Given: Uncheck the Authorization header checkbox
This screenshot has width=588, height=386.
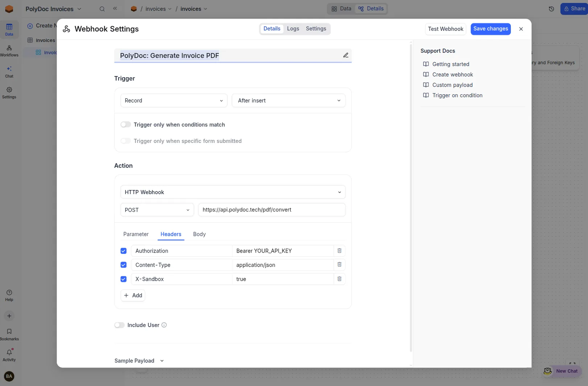Looking at the screenshot, I should pos(124,251).
